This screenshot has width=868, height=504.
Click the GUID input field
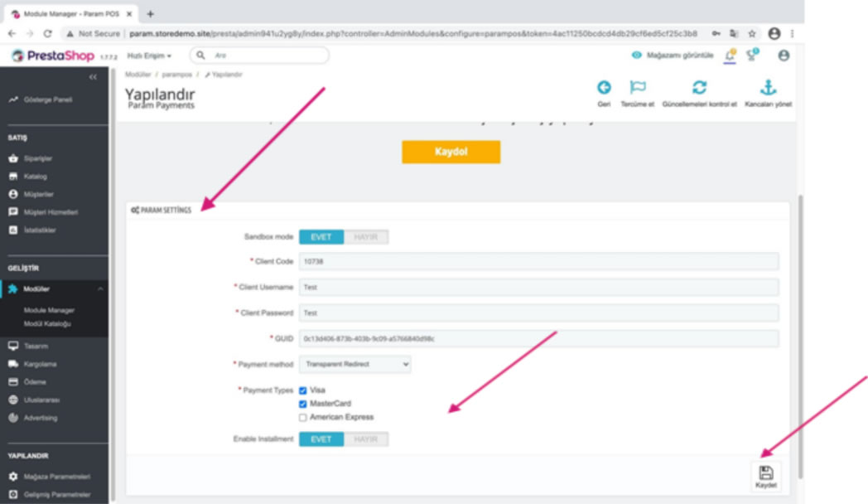coord(538,338)
